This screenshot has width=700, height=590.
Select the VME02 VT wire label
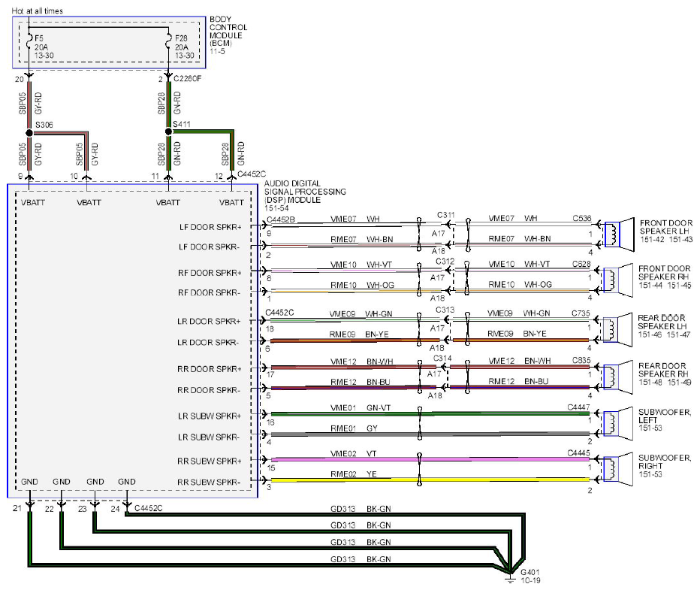(x=354, y=454)
